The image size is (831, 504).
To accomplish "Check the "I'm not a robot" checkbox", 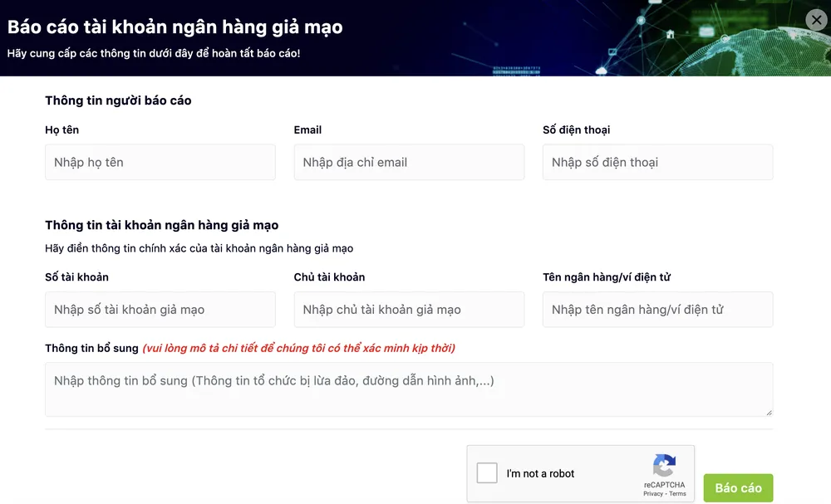I will point(486,473).
